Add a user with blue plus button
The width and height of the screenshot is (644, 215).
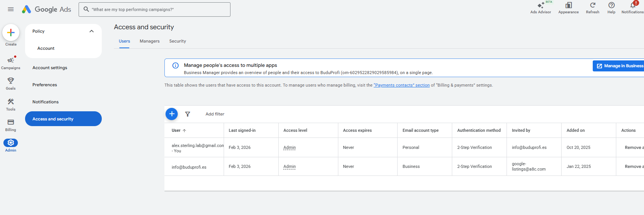[172, 114]
